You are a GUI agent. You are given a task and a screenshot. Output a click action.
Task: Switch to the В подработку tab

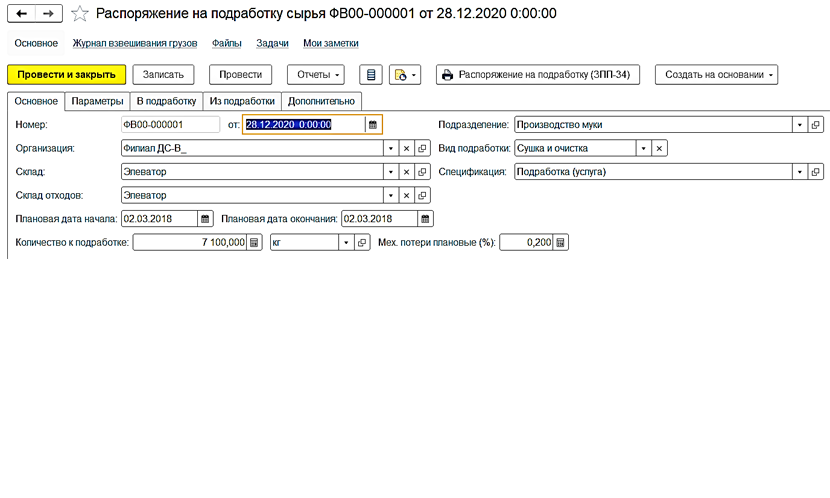point(166,101)
